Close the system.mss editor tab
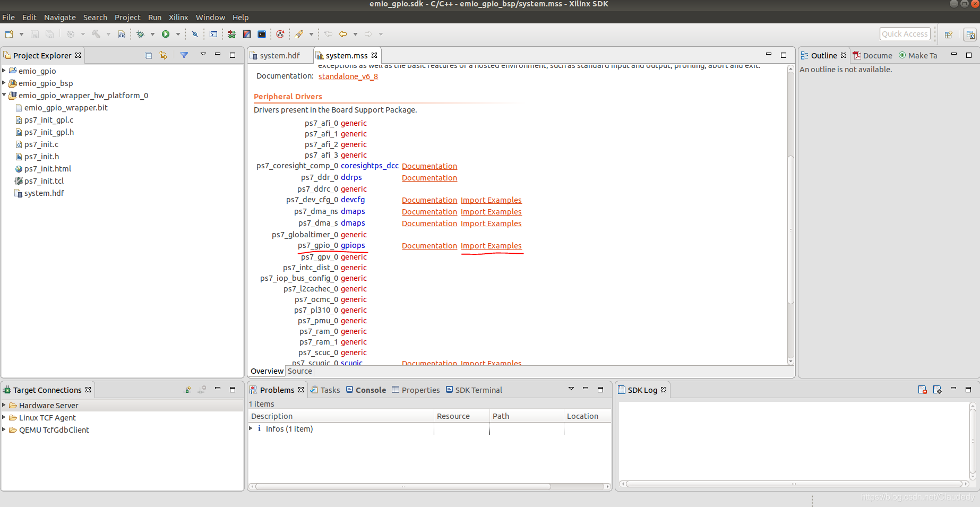The height and width of the screenshot is (507, 980). click(x=374, y=55)
